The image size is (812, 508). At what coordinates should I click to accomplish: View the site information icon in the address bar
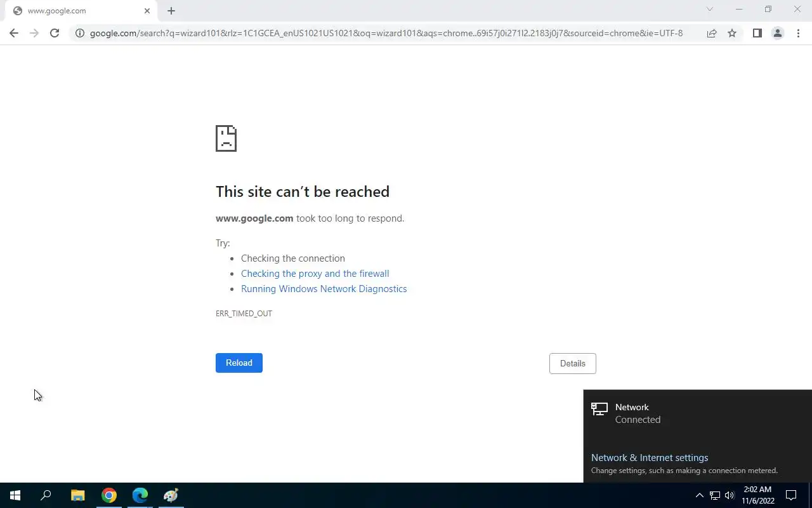click(80, 33)
